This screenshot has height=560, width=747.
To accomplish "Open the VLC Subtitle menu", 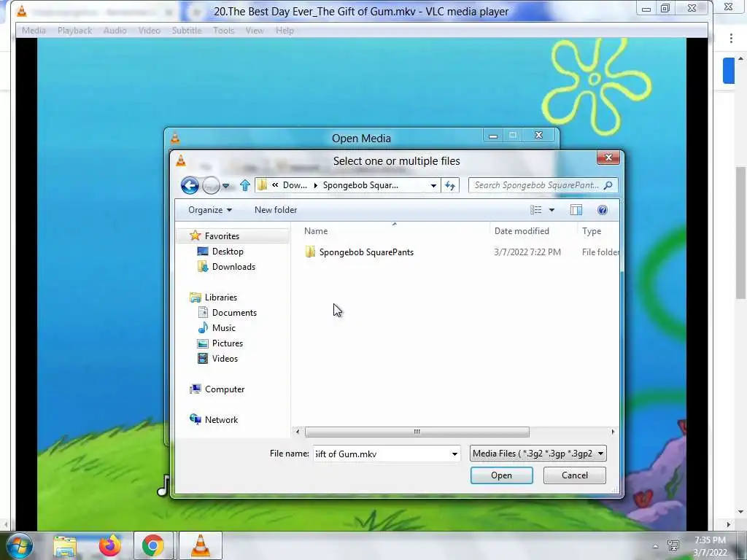I will 186,31.
